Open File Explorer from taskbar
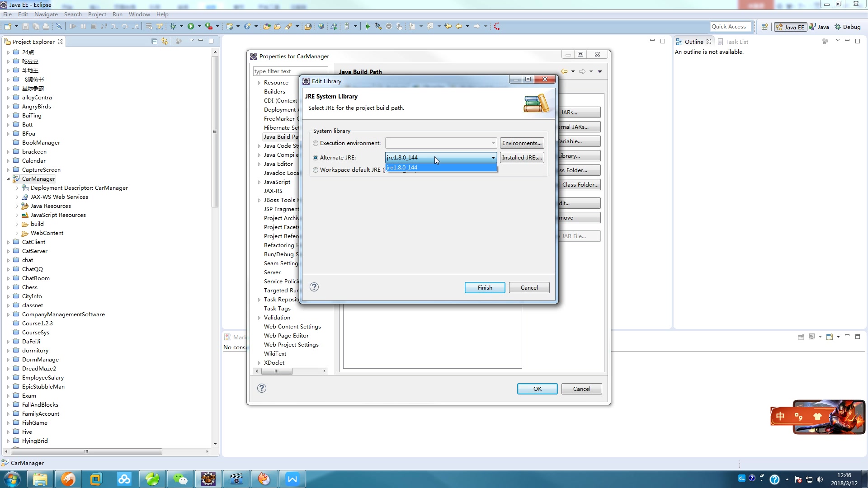This screenshot has width=868, height=488. pyautogui.click(x=40, y=479)
